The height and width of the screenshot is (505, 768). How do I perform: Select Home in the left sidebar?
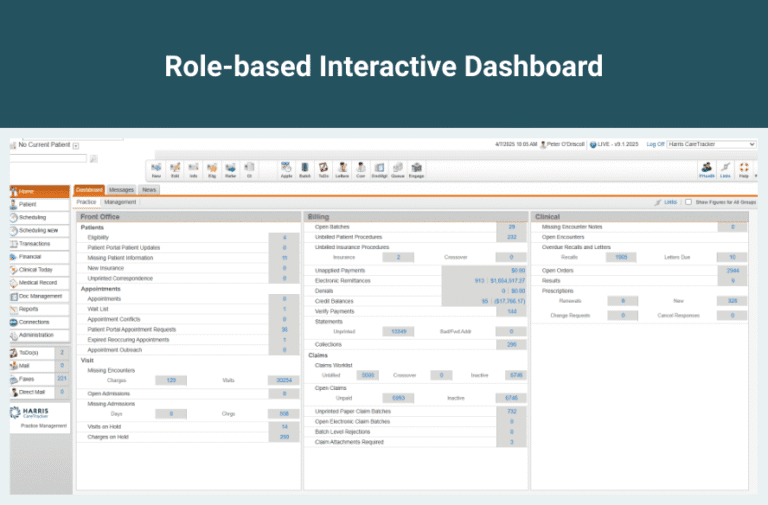[x=40, y=191]
